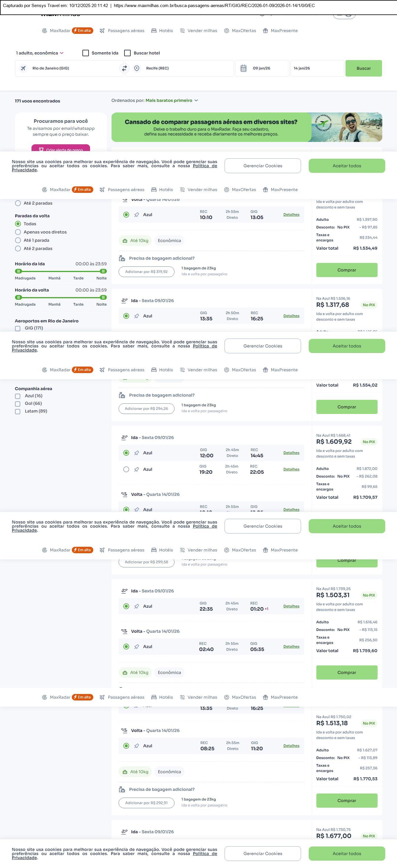Check the Buscar hotel option
The width and height of the screenshot is (397, 868).
click(128, 53)
